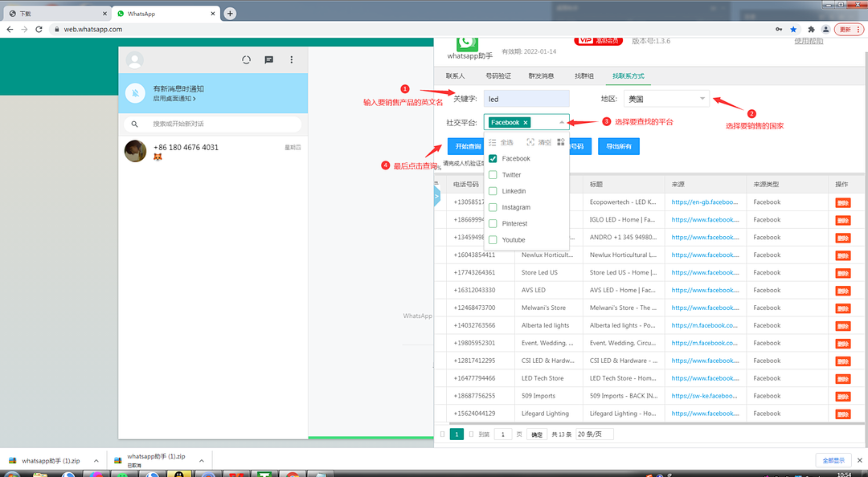
Task: Click the browser address bar
Action: pyautogui.click(x=410, y=30)
